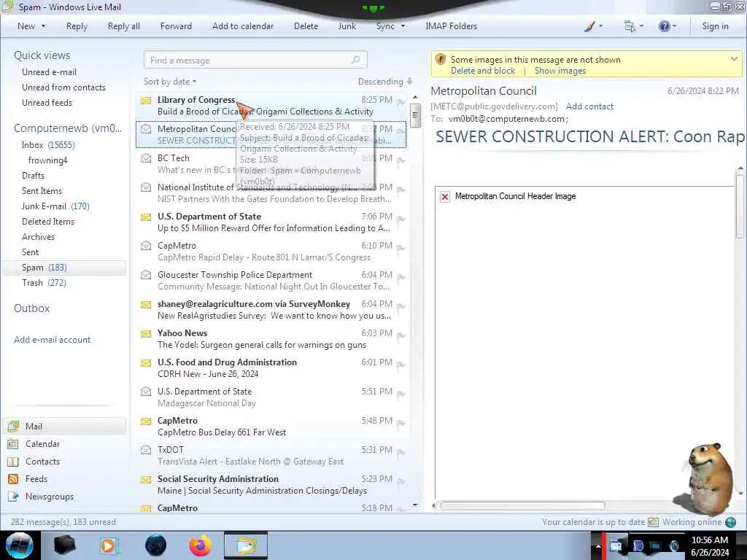Collapse the image warning bar chevron
This screenshot has height=560, width=747.
click(734, 59)
